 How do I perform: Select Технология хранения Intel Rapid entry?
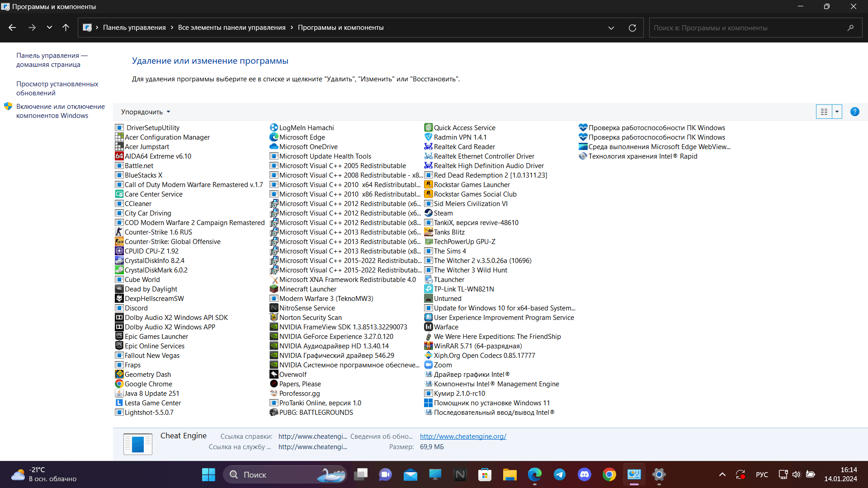(638, 156)
